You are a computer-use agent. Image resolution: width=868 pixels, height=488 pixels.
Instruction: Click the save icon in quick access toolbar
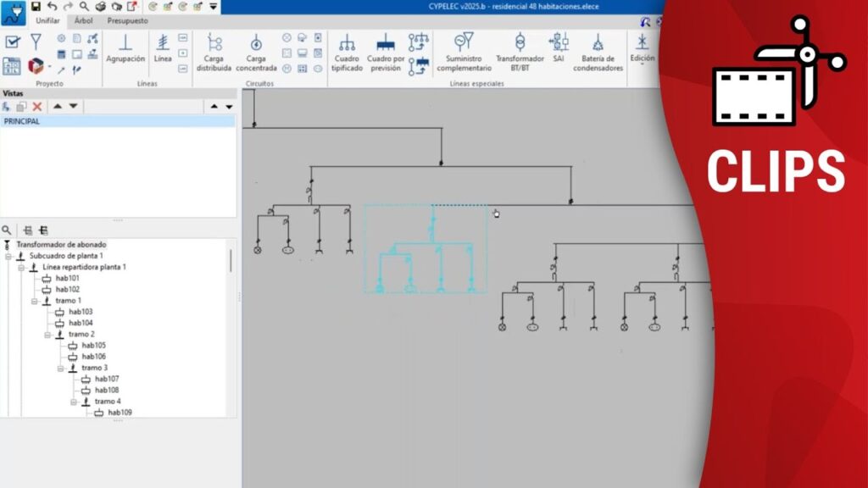pos(36,7)
